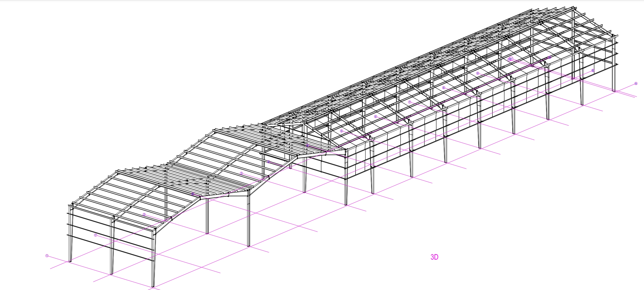The height and width of the screenshot is (290, 644).
Task: Select grid axis bubble labeled 8
Action: pos(444,88)
